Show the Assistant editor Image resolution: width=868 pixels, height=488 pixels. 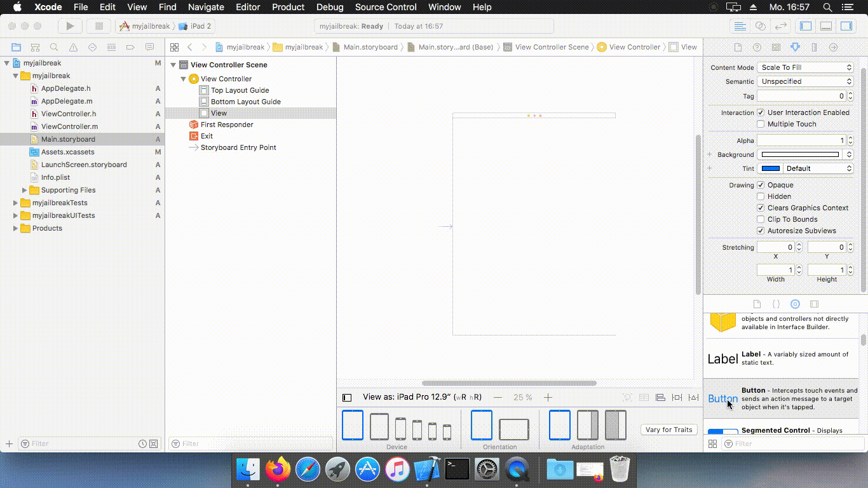[760, 26]
